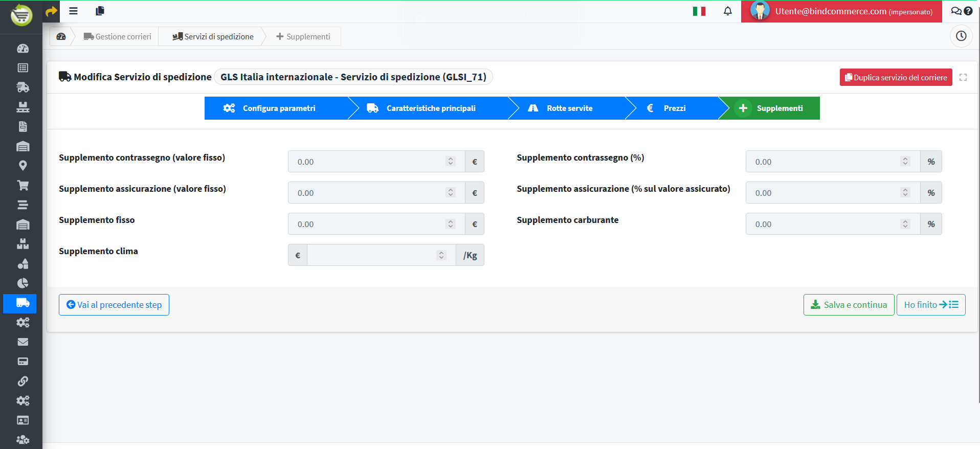The width and height of the screenshot is (980, 449).
Task: Focus the Supplemento carburante input field
Action: 823,224
